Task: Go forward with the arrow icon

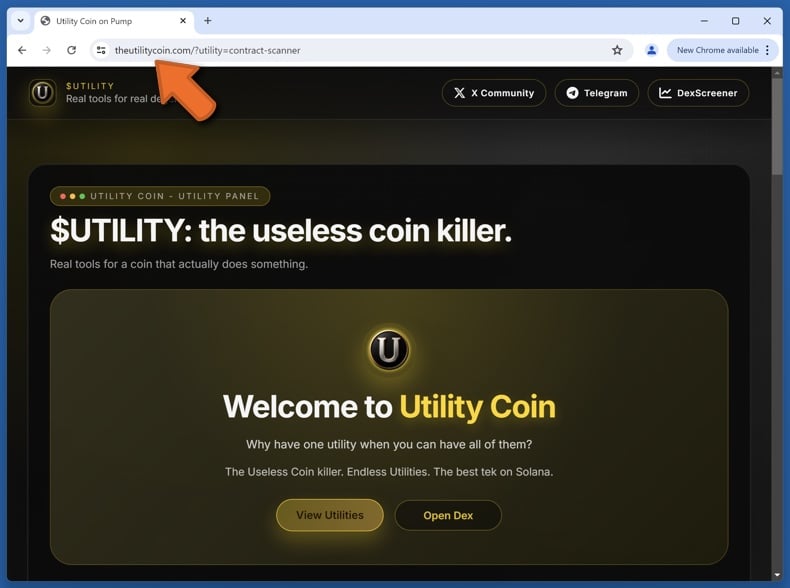Action: coord(47,50)
